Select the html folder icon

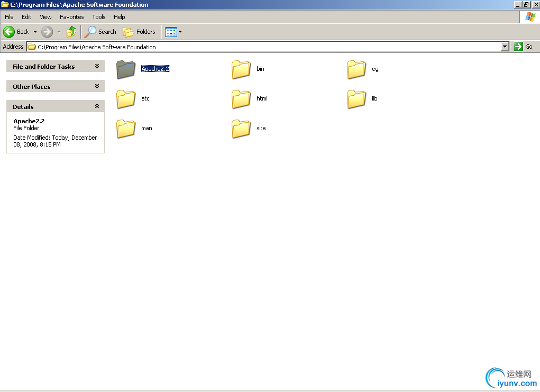241,99
